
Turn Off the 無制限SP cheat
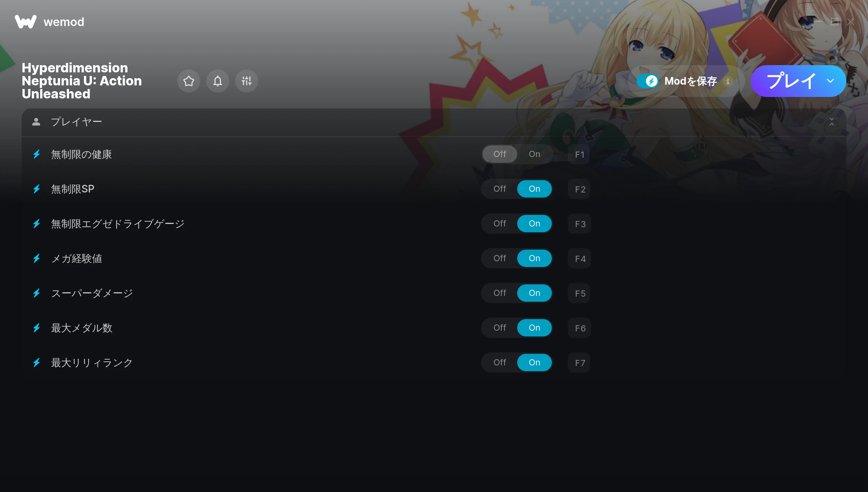click(x=500, y=189)
